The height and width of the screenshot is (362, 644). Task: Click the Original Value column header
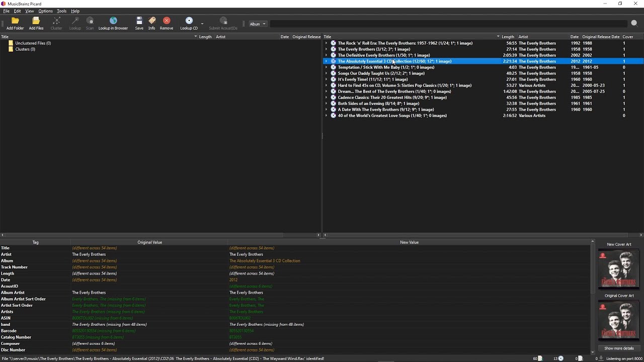pos(149,242)
